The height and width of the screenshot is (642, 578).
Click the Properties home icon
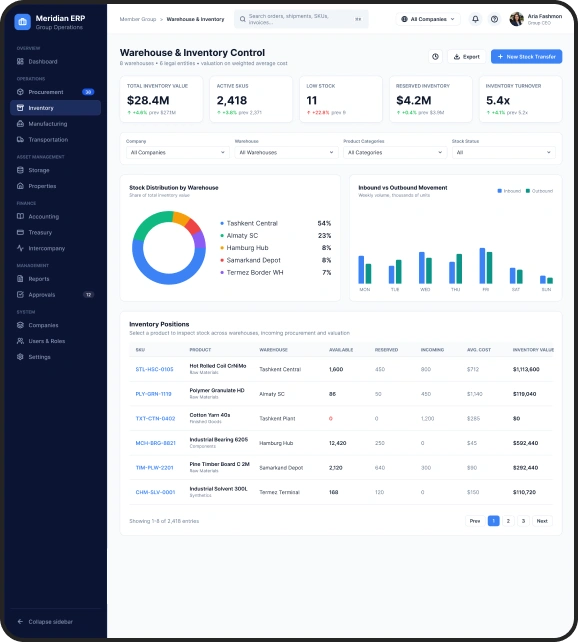point(20,186)
